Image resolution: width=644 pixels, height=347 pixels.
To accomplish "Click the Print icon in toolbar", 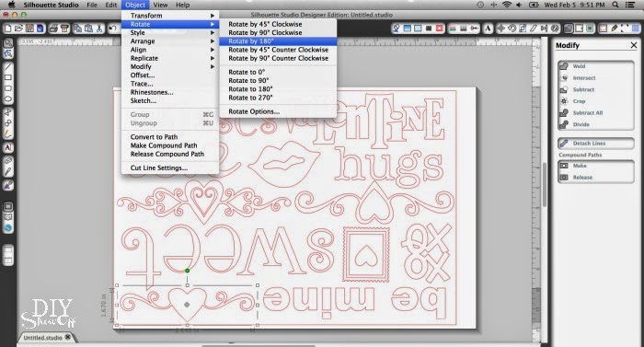I will point(53,29).
